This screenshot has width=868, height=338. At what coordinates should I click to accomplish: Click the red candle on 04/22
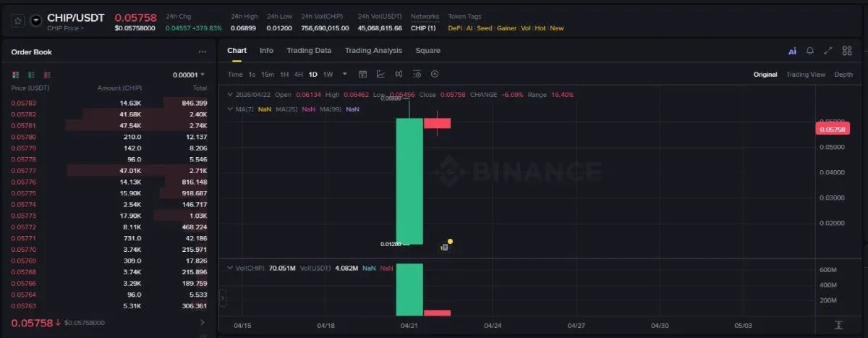tap(437, 123)
